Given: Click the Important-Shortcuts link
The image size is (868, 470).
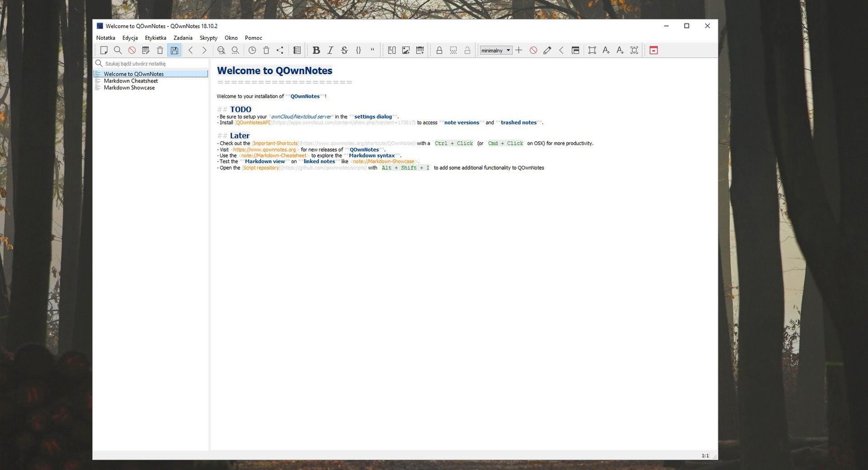Looking at the screenshot, I should tap(275, 144).
